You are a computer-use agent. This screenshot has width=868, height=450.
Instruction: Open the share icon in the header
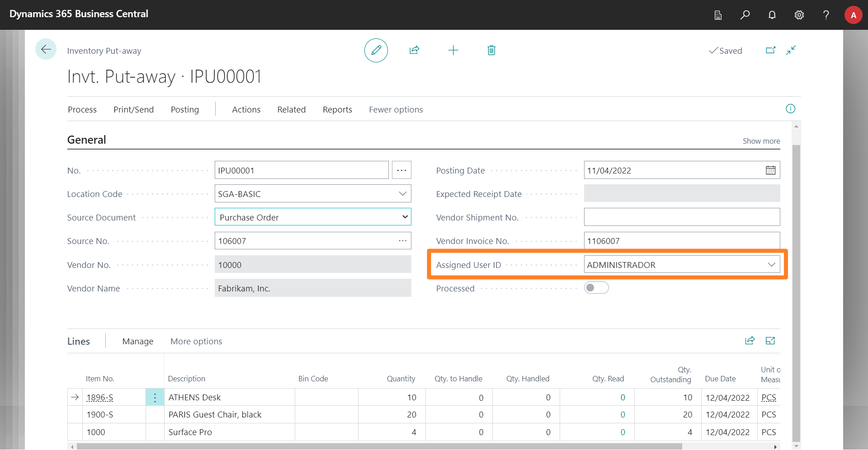click(x=415, y=50)
